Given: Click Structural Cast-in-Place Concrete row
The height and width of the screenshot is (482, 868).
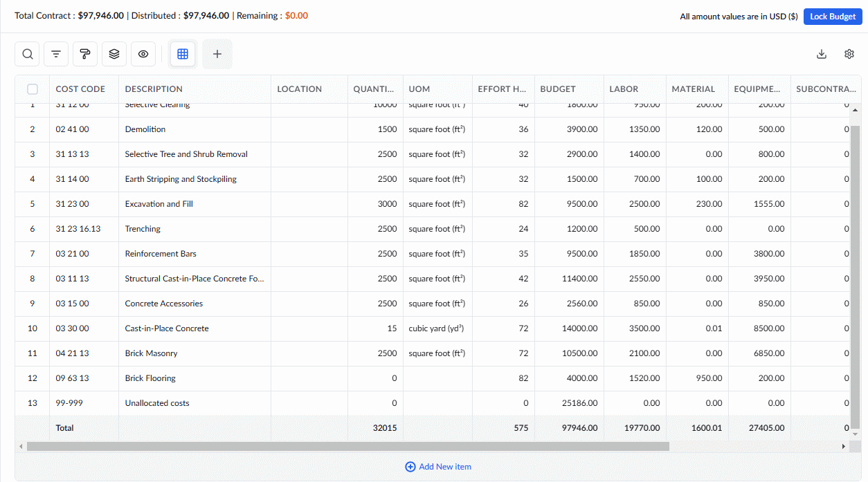Looking at the screenshot, I should click(x=195, y=279).
